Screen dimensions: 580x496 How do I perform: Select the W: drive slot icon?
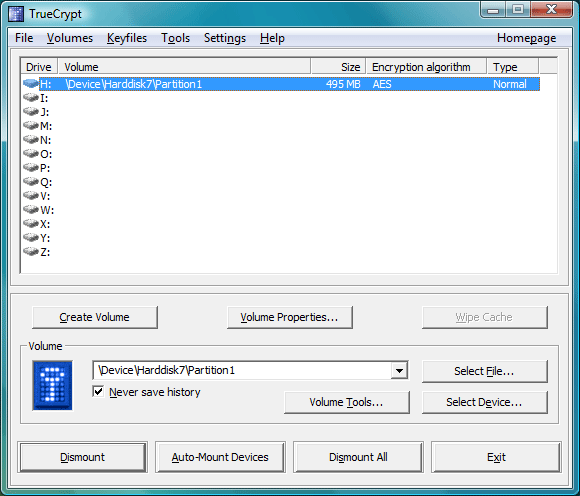[x=31, y=210]
